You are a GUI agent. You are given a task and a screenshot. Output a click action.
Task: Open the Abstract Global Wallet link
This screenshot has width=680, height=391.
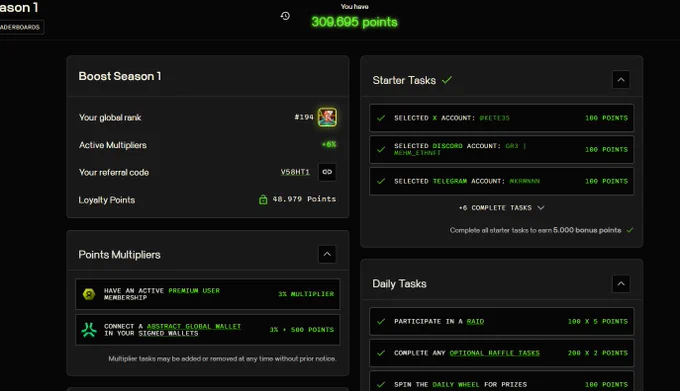(x=193, y=326)
